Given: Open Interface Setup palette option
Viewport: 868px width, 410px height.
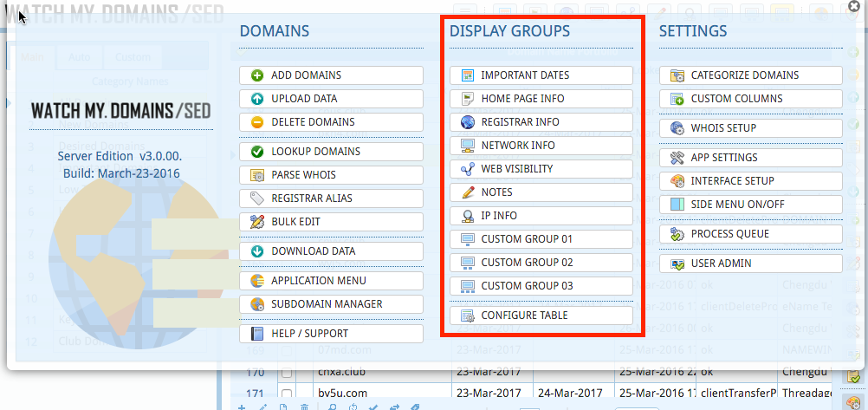Looking at the screenshot, I should tap(751, 180).
